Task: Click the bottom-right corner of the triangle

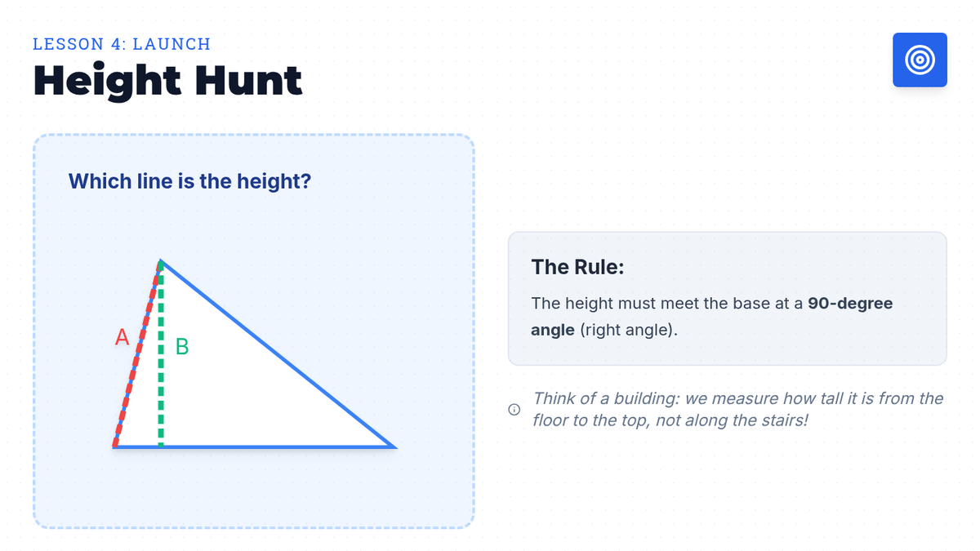Action: [394, 447]
